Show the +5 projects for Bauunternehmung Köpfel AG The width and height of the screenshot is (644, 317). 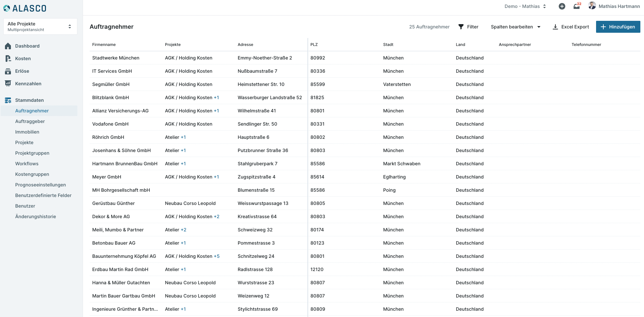[217, 256]
